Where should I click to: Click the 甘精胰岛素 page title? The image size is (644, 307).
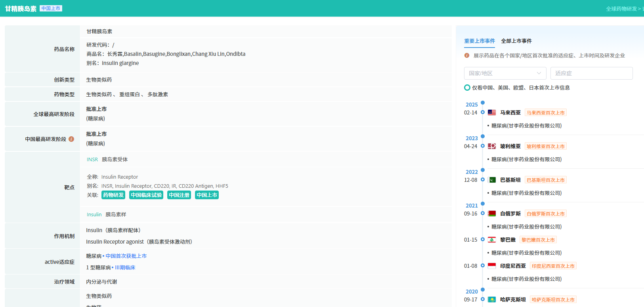point(21,9)
